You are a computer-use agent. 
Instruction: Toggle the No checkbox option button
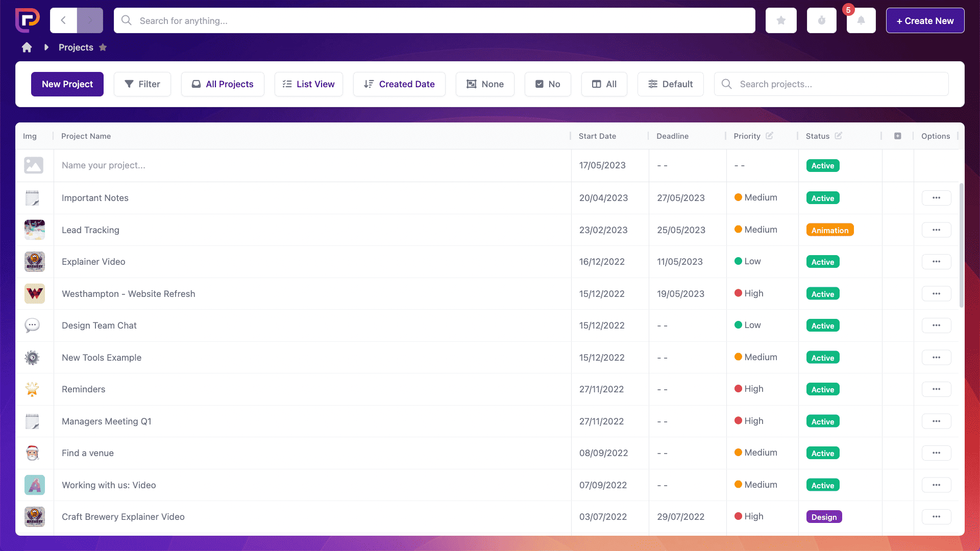[x=548, y=84]
